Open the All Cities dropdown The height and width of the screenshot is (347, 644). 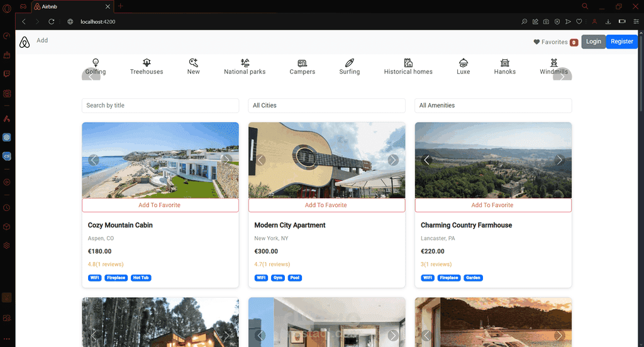[326, 105]
